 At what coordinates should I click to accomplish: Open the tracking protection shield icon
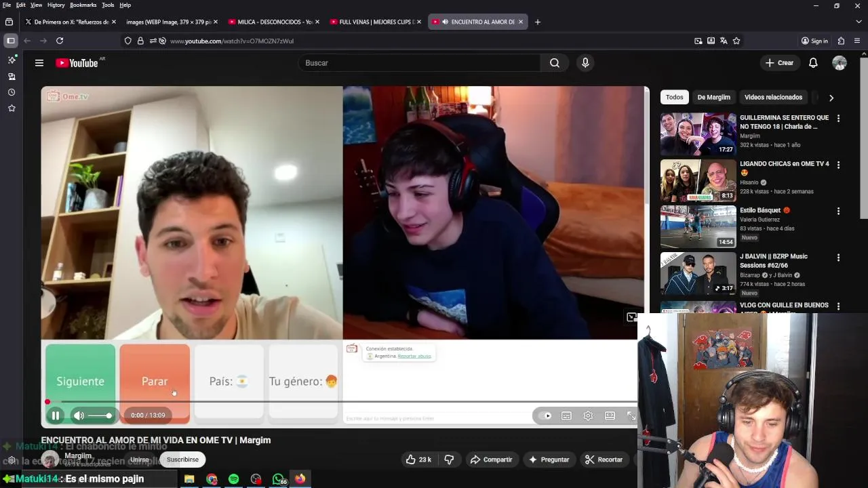tap(127, 41)
